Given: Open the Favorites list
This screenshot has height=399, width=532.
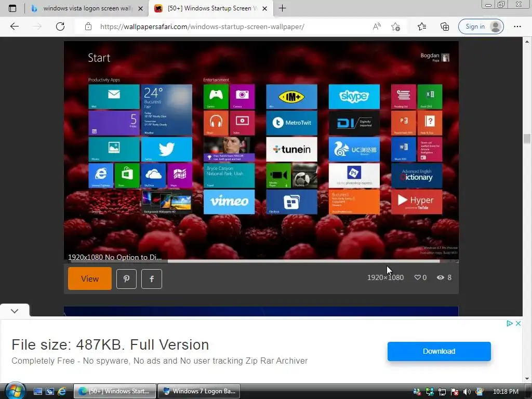Looking at the screenshot, I should coord(422,26).
